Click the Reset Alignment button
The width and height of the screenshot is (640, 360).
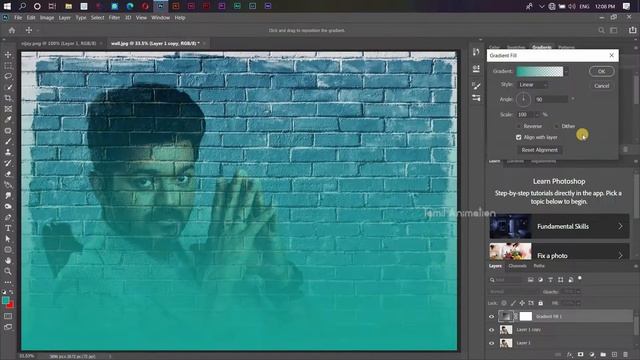tap(540, 150)
